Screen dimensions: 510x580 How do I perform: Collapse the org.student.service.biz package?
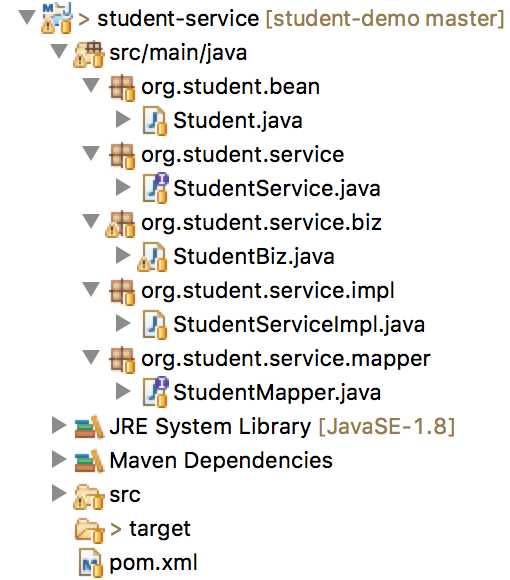point(91,222)
